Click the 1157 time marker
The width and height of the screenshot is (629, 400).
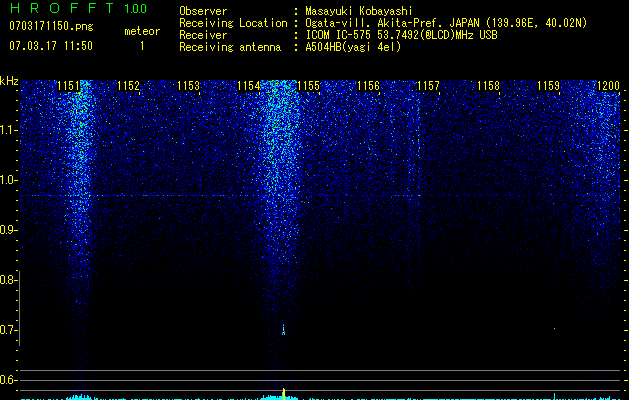pyautogui.click(x=428, y=86)
